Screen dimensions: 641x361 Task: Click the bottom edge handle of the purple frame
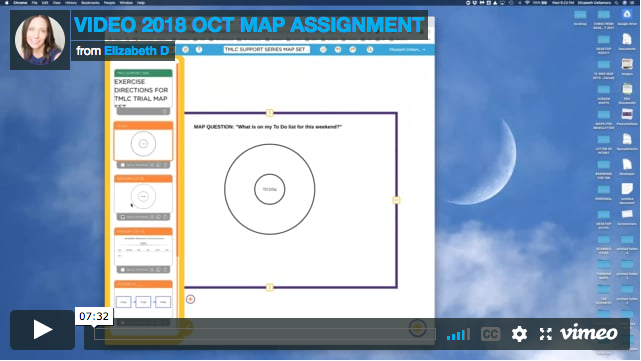click(x=269, y=287)
